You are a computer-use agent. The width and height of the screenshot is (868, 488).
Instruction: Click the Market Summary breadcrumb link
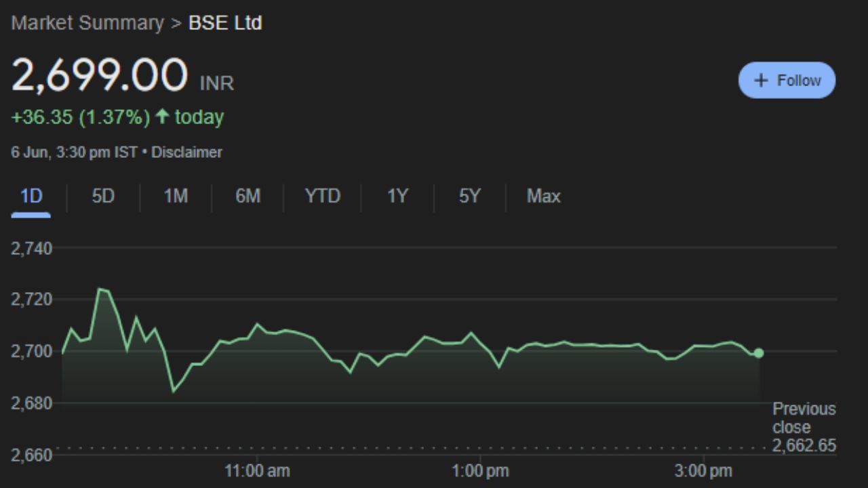point(87,23)
